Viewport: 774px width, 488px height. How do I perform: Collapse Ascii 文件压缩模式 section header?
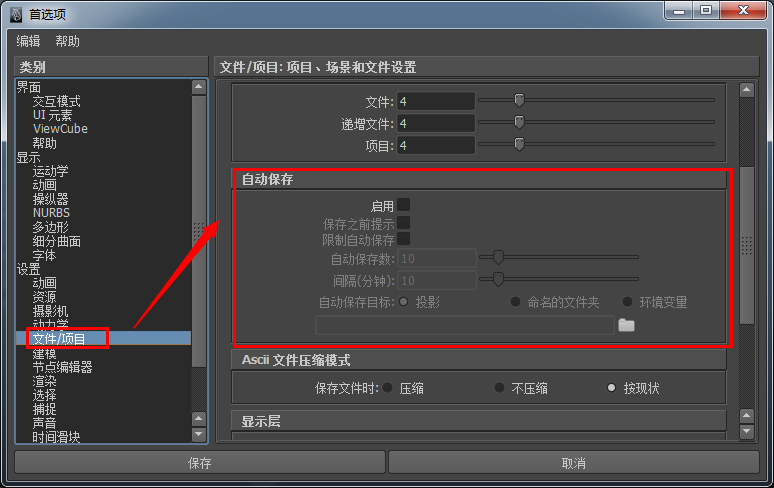click(479, 360)
